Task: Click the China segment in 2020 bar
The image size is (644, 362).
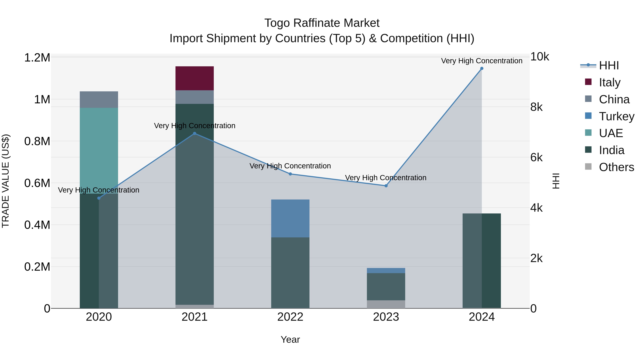Action: pos(99,100)
